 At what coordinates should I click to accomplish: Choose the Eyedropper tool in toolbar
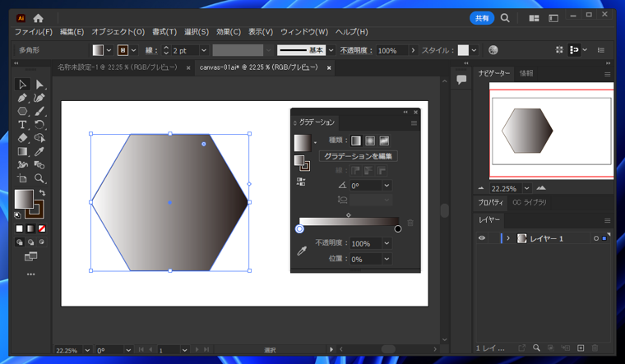[x=39, y=151]
